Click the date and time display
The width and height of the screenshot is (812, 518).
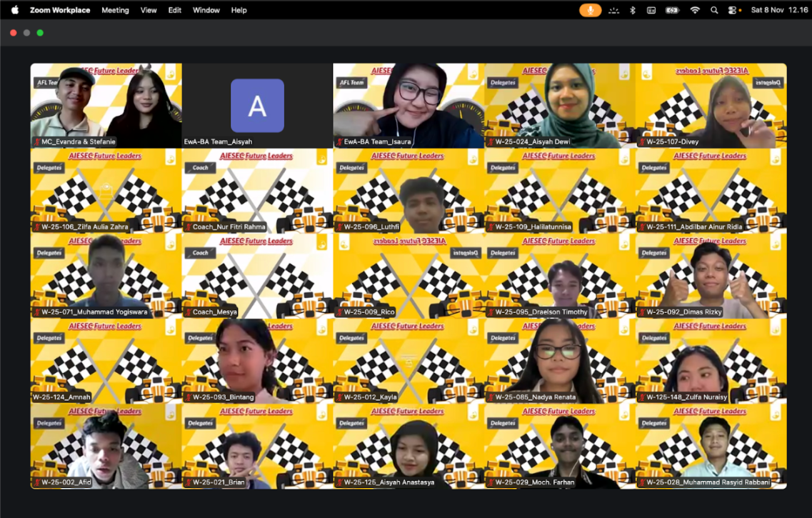[779, 10]
